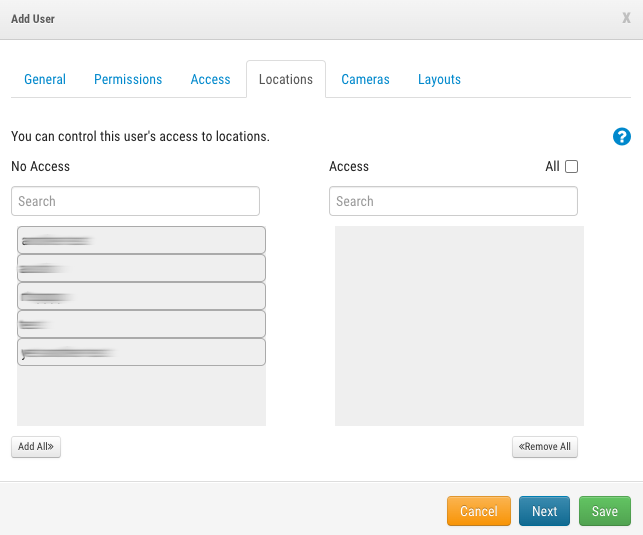Select the first location in No Access list
This screenshot has width=643, height=535.
(141, 240)
